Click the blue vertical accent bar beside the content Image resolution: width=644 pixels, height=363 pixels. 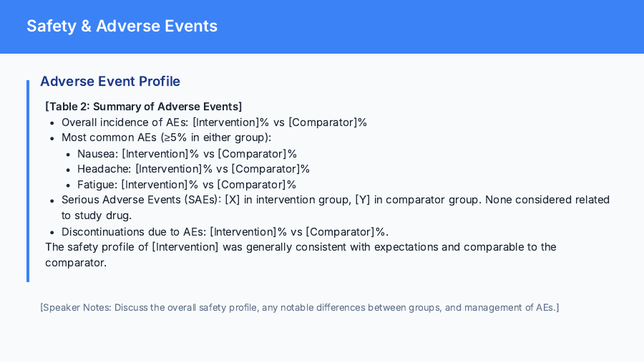pyautogui.click(x=29, y=180)
